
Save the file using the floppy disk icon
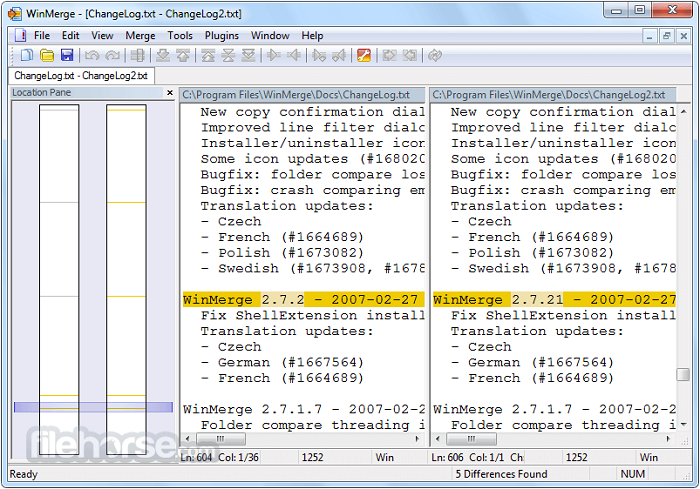click(x=67, y=55)
